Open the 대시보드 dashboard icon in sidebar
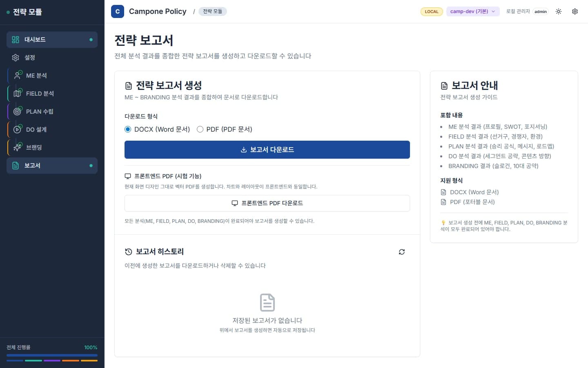The image size is (588, 368). point(16,40)
